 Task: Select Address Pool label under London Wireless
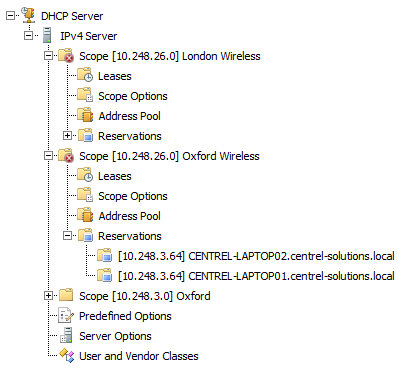[129, 116]
